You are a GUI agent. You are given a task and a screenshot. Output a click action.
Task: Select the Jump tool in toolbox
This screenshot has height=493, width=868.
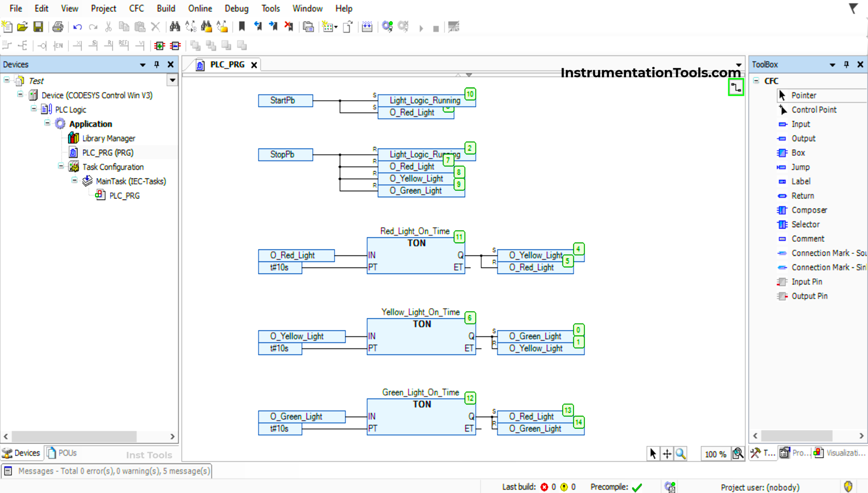click(x=800, y=167)
